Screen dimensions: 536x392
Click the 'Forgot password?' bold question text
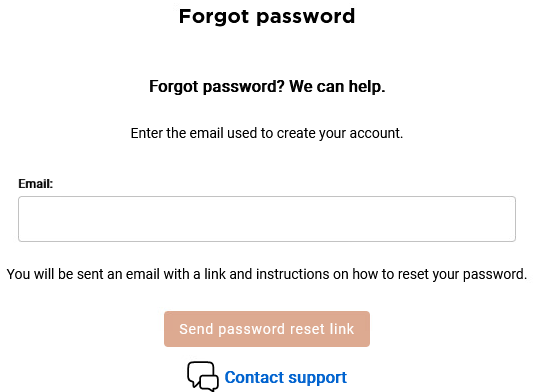click(217, 87)
